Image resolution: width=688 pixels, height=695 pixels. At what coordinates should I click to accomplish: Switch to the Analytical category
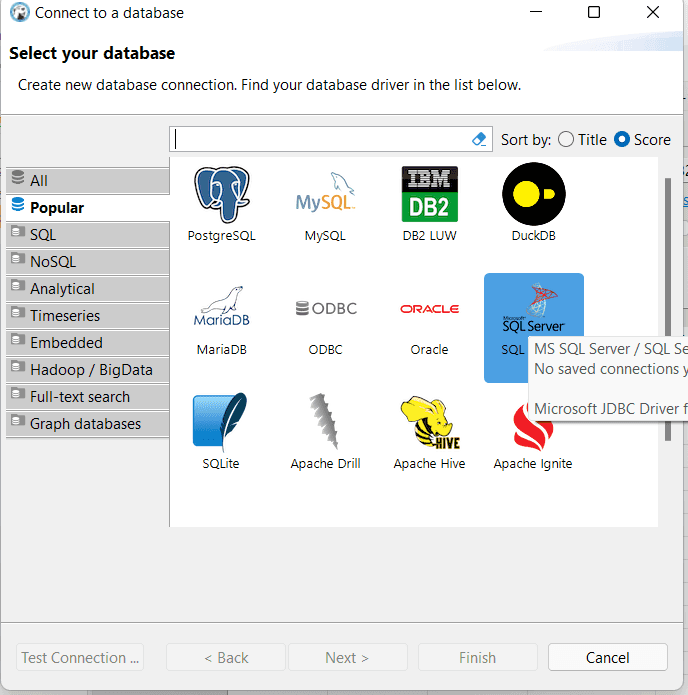pos(88,289)
